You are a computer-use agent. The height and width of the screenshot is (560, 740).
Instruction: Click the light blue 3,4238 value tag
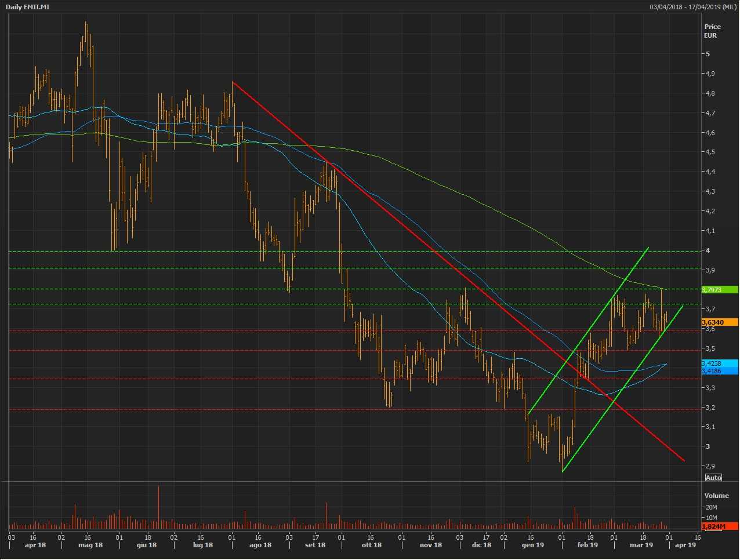pyautogui.click(x=719, y=363)
